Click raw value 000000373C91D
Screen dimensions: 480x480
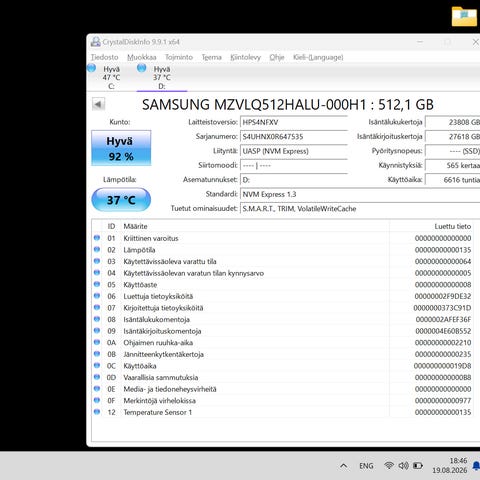(442, 308)
